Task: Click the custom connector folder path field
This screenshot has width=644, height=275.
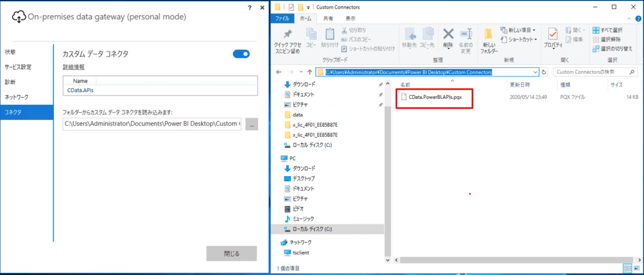Action: pyautogui.click(x=152, y=124)
